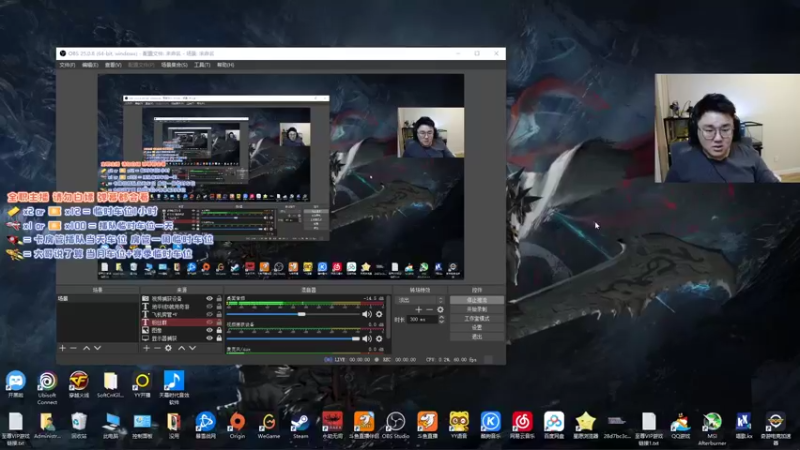Move the scene up with up arrow

(86, 348)
